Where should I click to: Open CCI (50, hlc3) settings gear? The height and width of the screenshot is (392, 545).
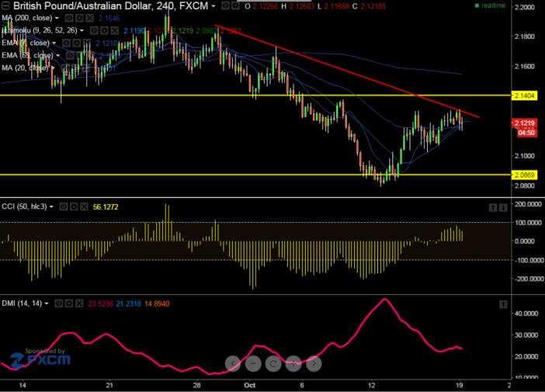74,206
